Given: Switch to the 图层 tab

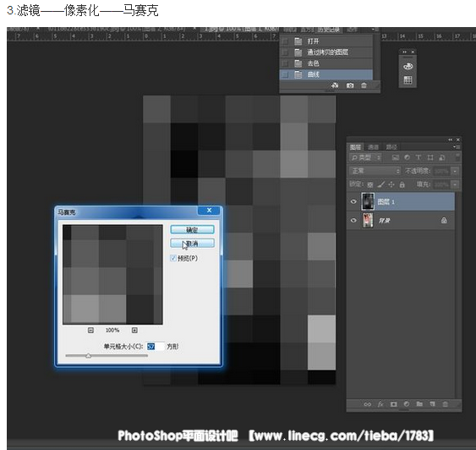Looking at the screenshot, I should 355,147.
